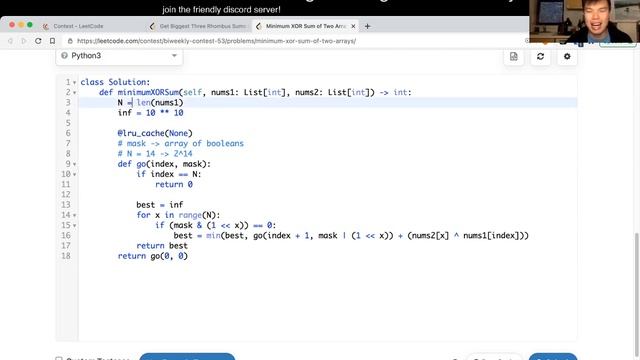Click the line 'N = len(nums1)'
Image resolution: width=640 pixels, height=360 pixels.
click(151, 102)
